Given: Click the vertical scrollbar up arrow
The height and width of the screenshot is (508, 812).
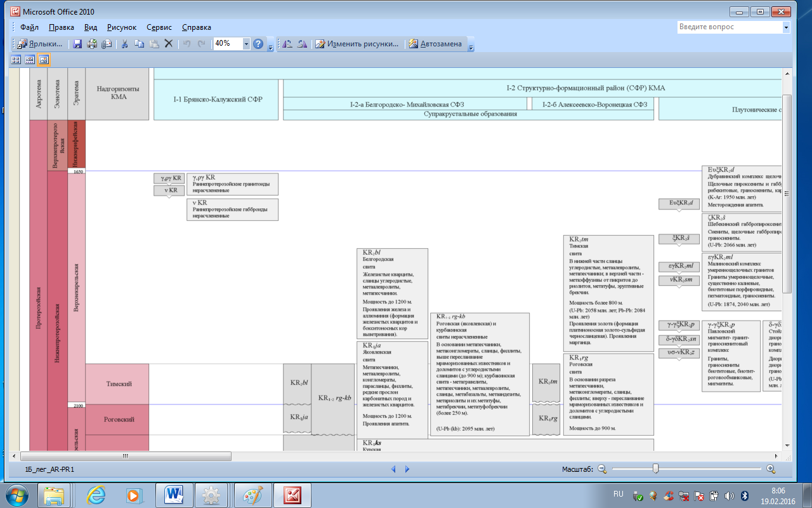Looking at the screenshot, I should tap(787, 75).
